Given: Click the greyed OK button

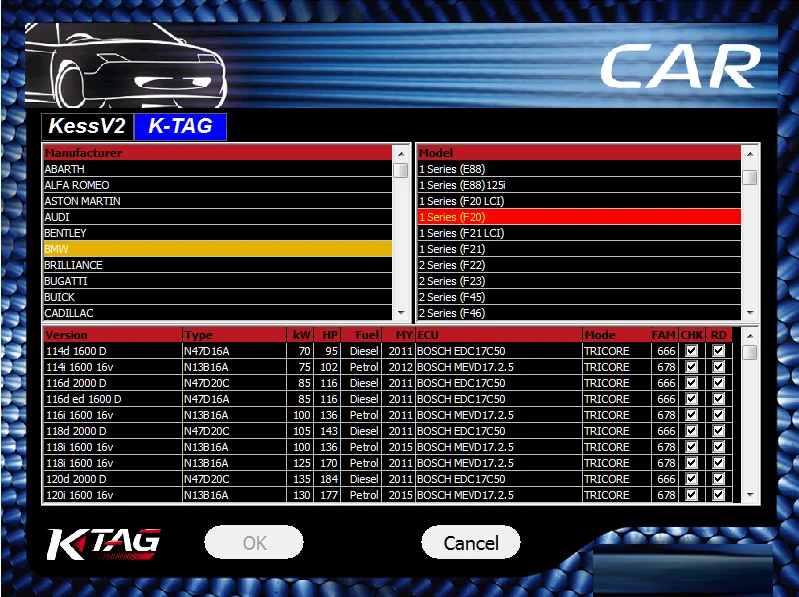Looking at the screenshot, I should point(254,542).
